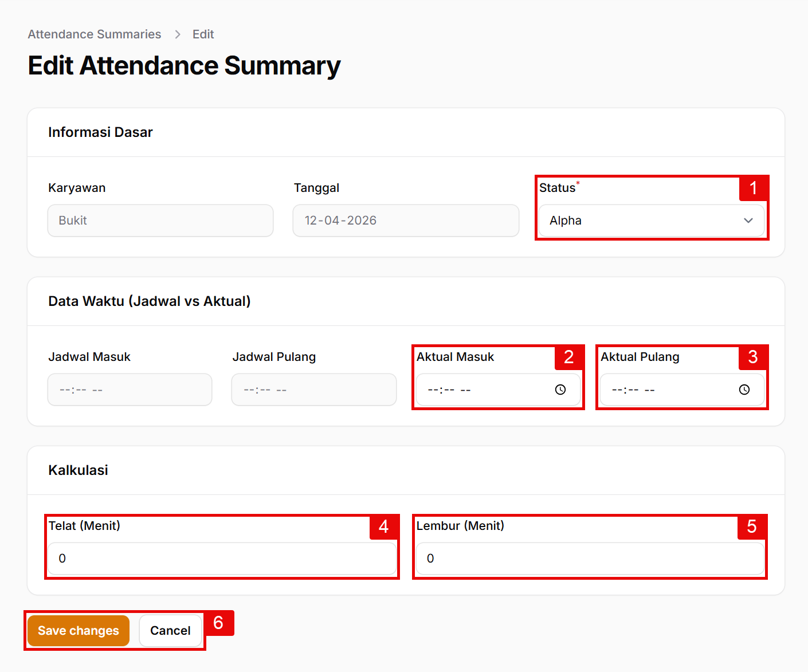Focus the Lembur (Menit) input field
Screen dimensions: 808x672
tap(590, 559)
